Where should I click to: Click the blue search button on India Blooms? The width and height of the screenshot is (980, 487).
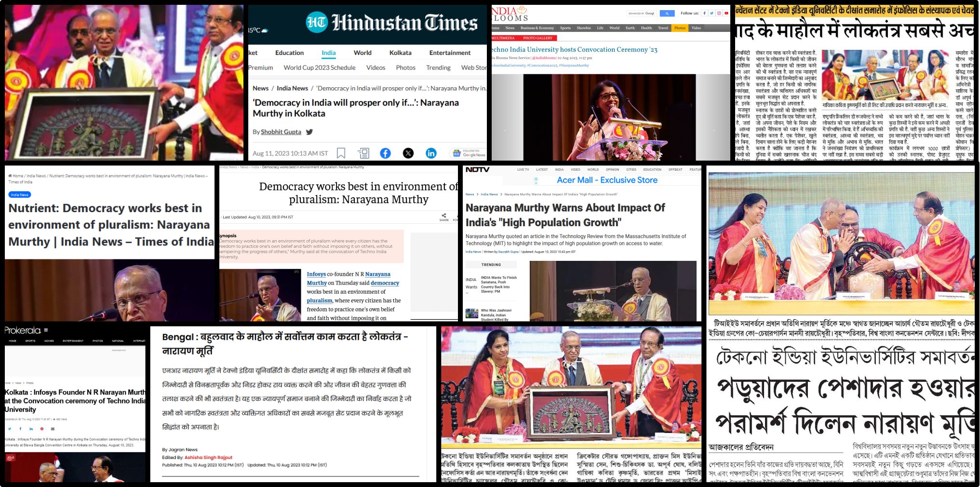(x=667, y=14)
